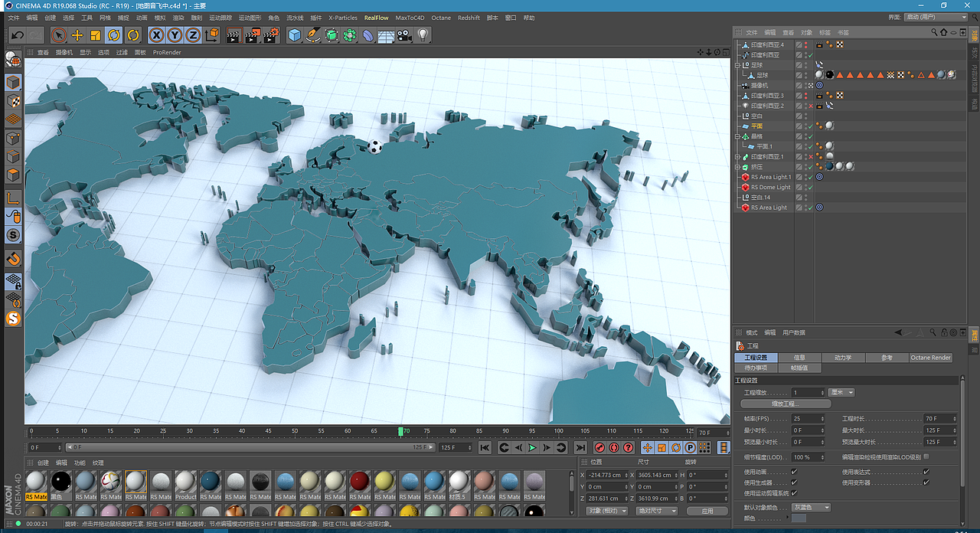The height and width of the screenshot is (533, 980).
Task: Expand the 足球 null group
Action: (x=737, y=65)
